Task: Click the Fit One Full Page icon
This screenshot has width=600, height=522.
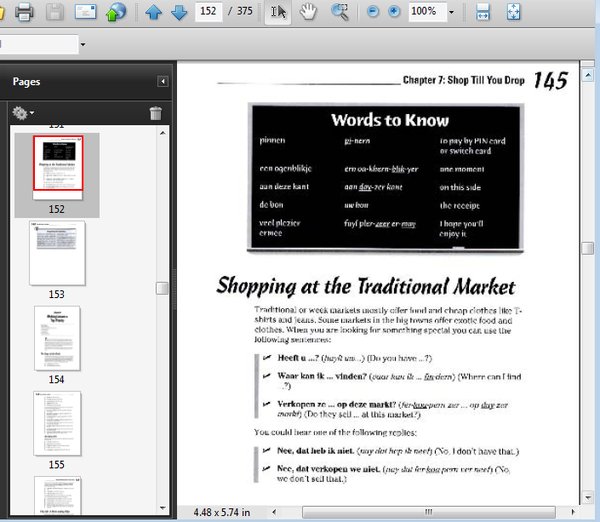Action: coord(514,12)
